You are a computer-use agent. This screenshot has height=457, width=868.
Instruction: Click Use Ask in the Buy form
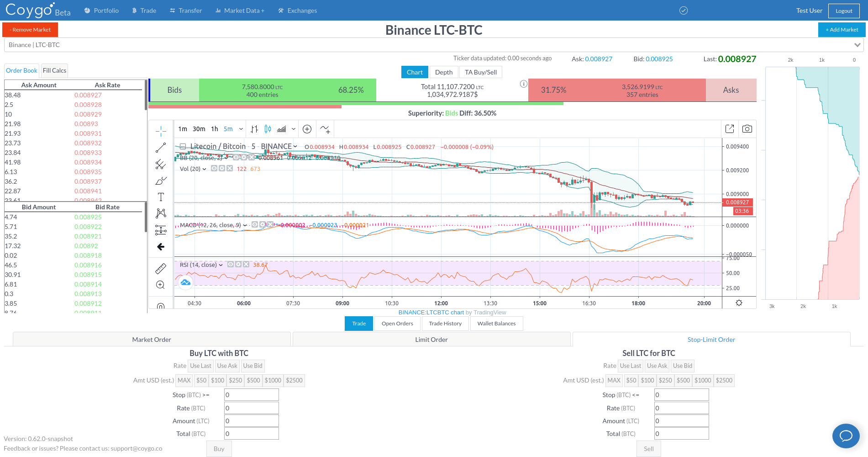(x=227, y=366)
